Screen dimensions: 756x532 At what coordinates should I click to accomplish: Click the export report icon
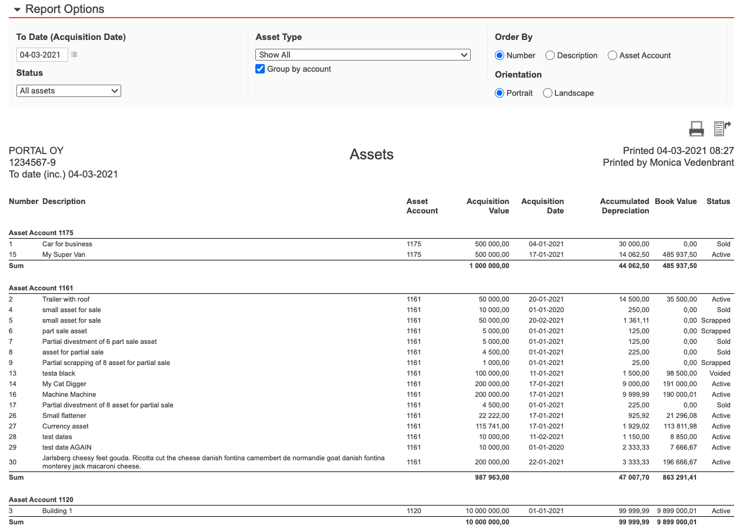[722, 129]
